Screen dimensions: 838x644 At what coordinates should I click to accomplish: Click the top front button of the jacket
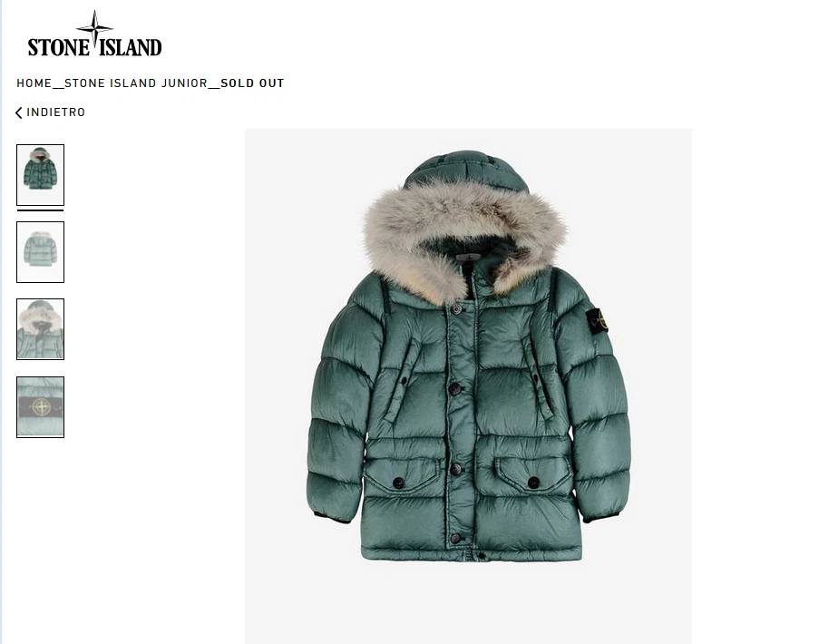tap(456, 309)
